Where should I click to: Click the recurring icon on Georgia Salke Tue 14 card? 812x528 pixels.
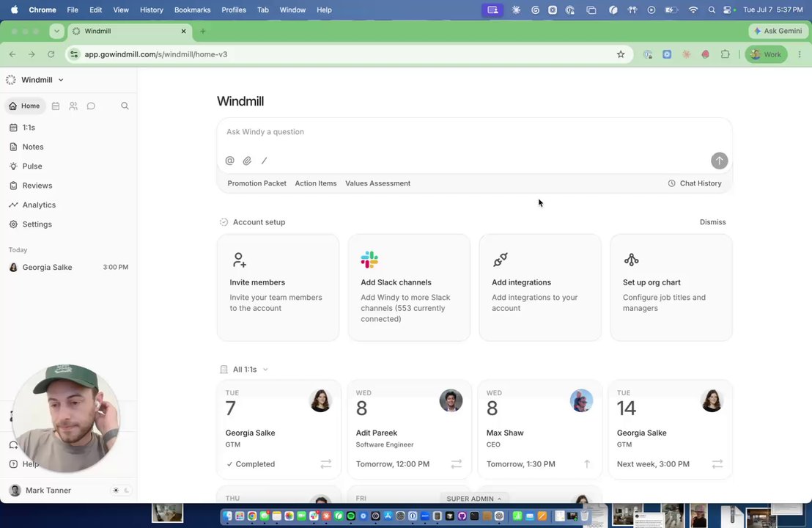coord(717,463)
